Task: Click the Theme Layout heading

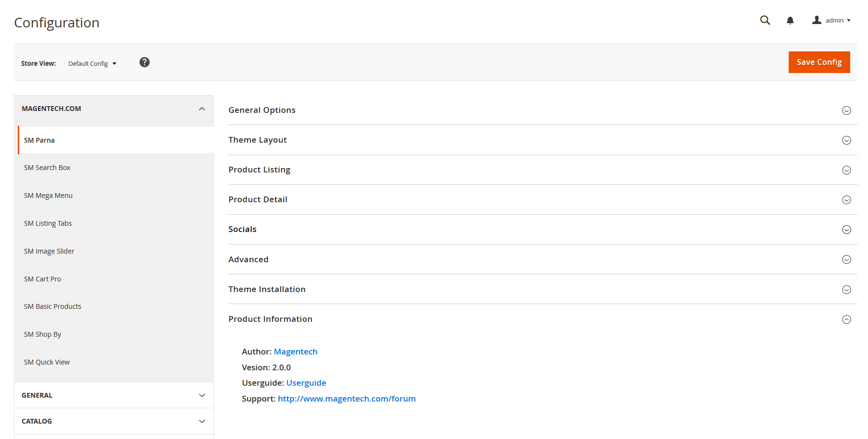Action: (x=258, y=140)
